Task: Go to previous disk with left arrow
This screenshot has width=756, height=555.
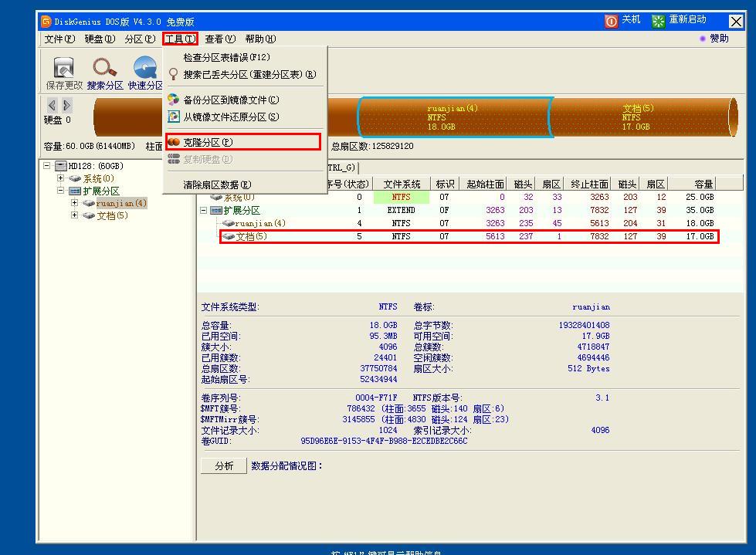Action: coord(52,105)
